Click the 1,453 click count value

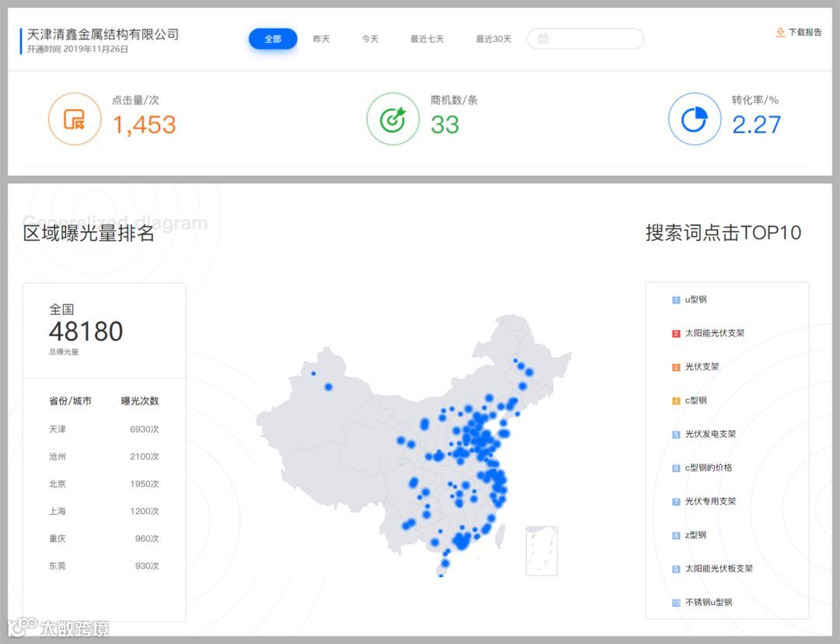click(x=144, y=125)
